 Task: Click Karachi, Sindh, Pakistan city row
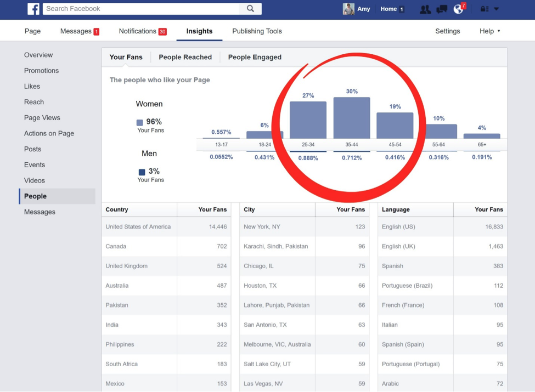[305, 247]
